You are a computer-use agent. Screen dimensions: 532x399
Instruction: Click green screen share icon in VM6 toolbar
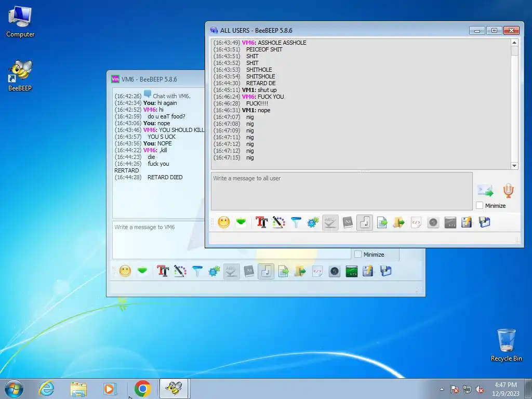352,271
